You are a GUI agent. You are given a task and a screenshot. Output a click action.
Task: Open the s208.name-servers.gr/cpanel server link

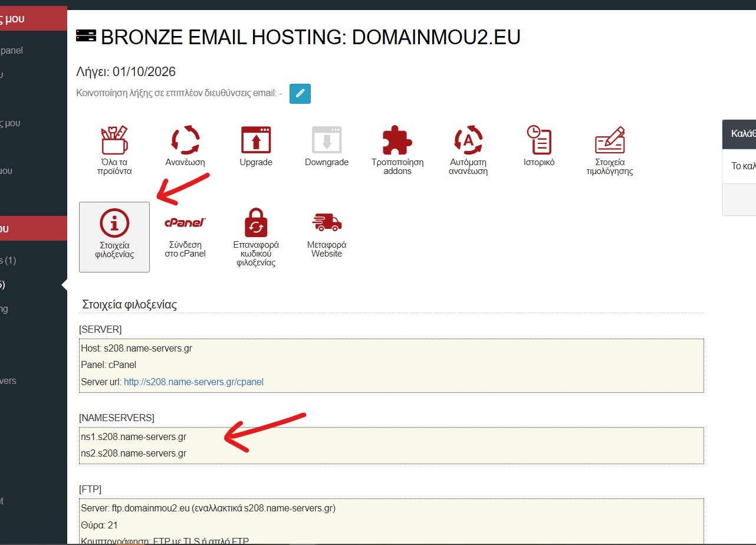click(193, 382)
